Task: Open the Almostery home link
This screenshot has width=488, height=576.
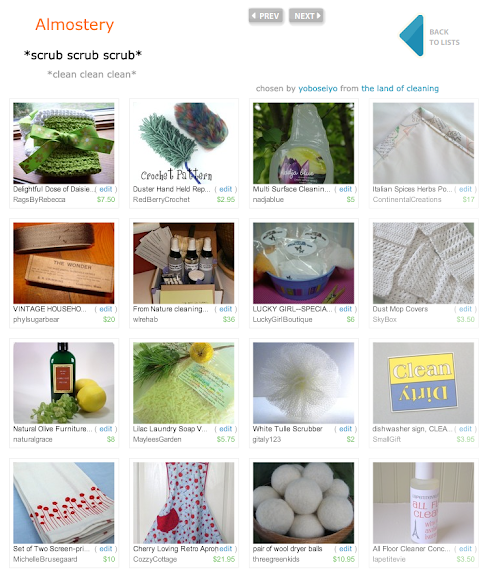Action: click(x=75, y=25)
